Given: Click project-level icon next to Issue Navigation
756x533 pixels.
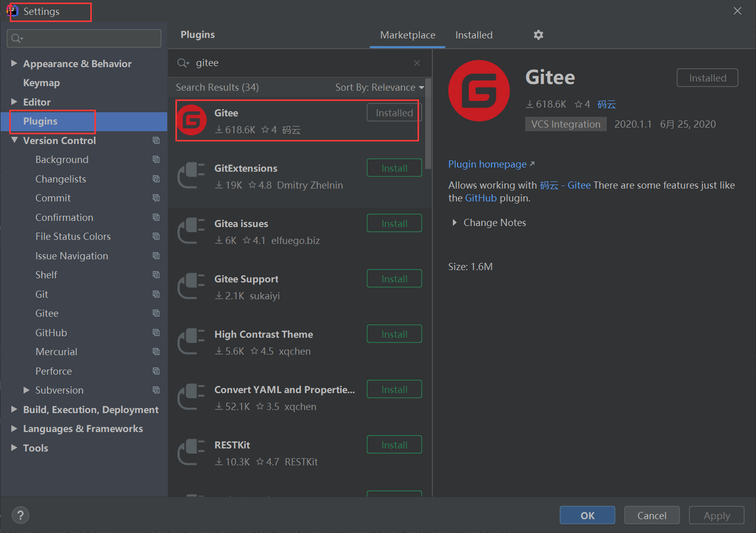Looking at the screenshot, I should click(x=156, y=256).
